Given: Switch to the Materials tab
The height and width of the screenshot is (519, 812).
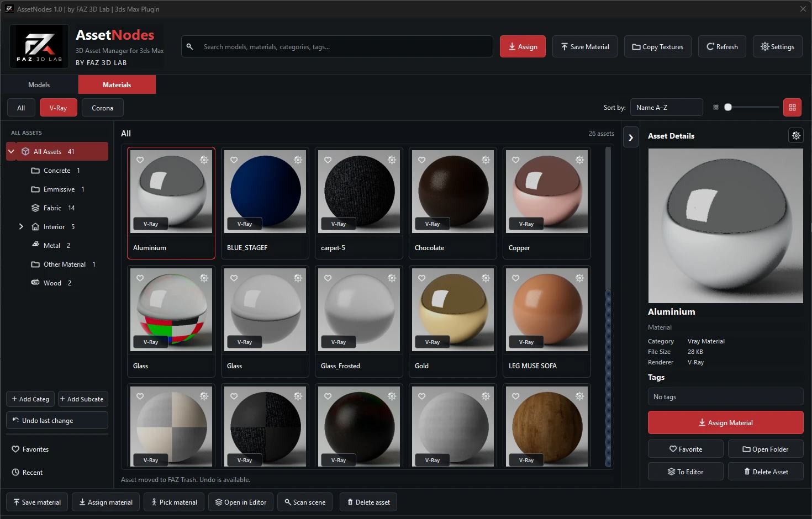Looking at the screenshot, I should pyautogui.click(x=117, y=84).
